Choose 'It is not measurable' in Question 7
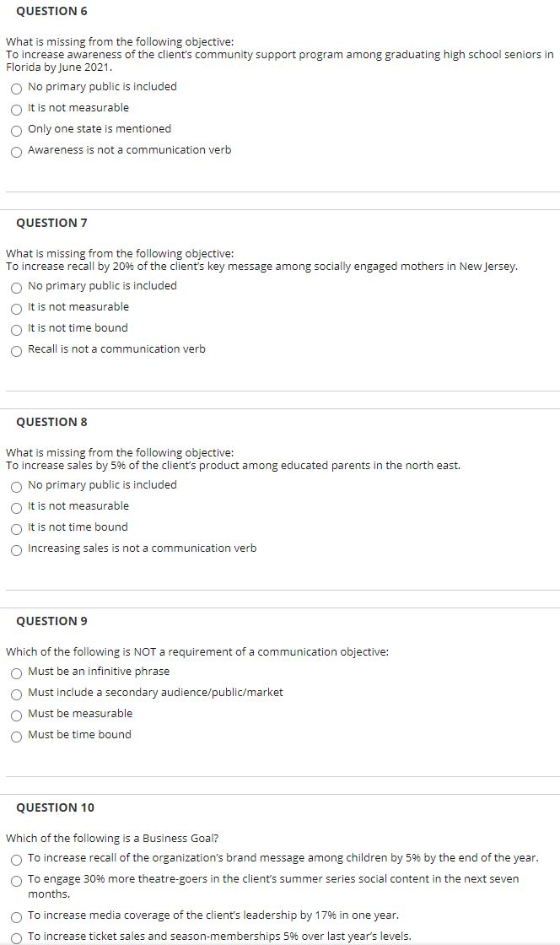This screenshot has width=560, height=945. [x=17, y=308]
